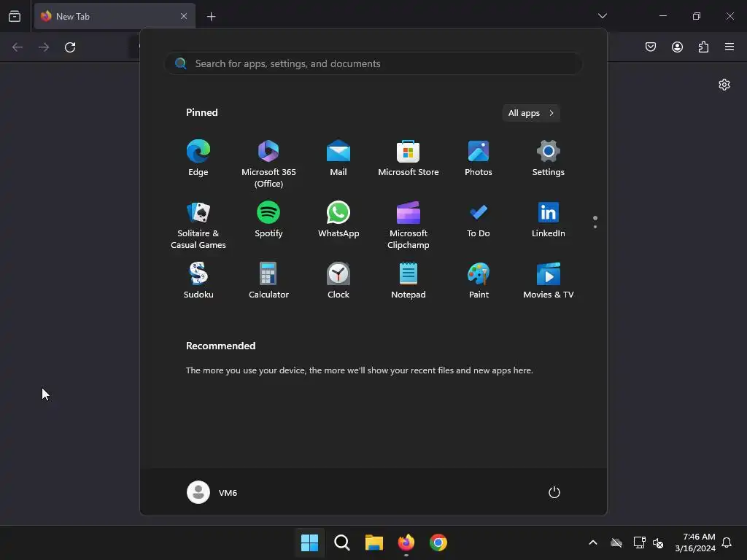Open Firefox Extensions puzzle icon
Viewport: 747px width, 560px height.
(x=703, y=47)
